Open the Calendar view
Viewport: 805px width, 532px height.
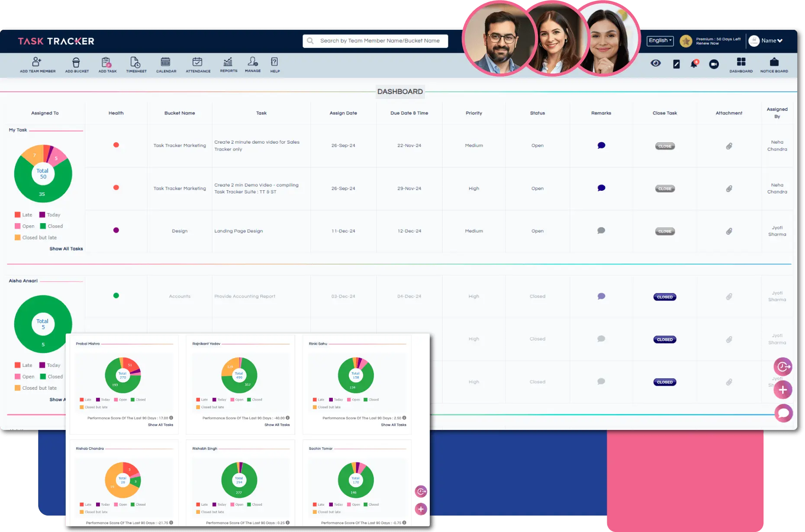click(166, 64)
